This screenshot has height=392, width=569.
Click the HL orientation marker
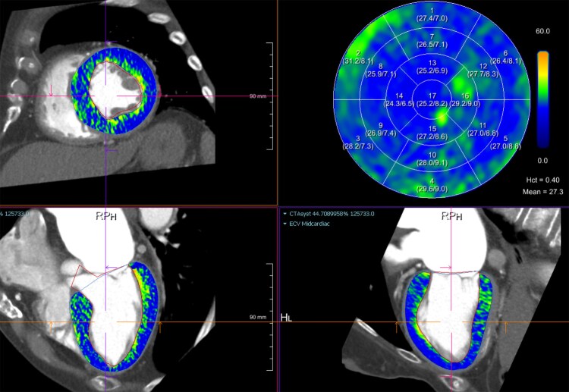[286, 316]
